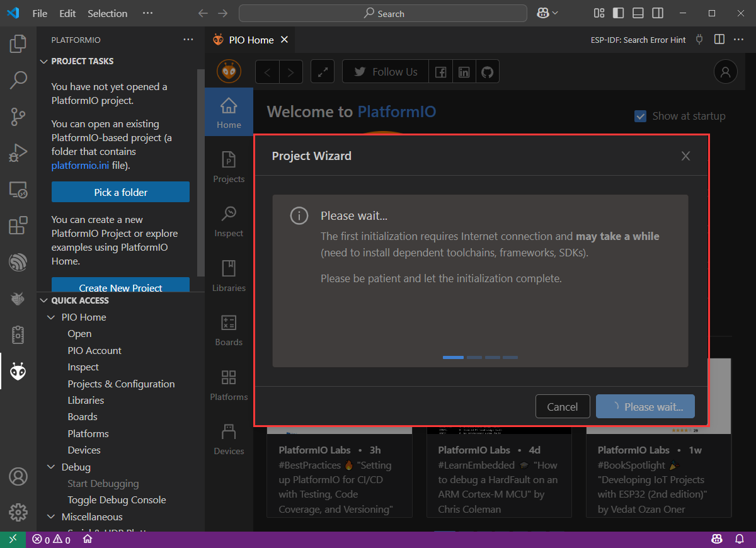Select Projects & Configuration in Quick Access
756x548 pixels.
[x=120, y=384]
